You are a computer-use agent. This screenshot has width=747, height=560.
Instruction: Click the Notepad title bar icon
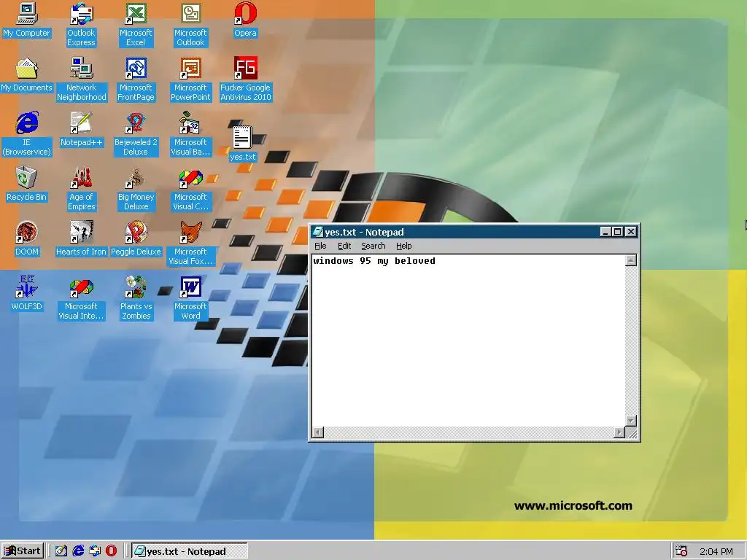pyautogui.click(x=318, y=232)
